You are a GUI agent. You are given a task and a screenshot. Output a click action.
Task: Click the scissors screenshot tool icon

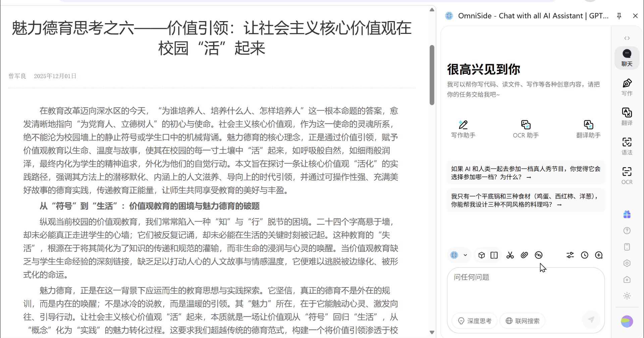click(x=510, y=255)
